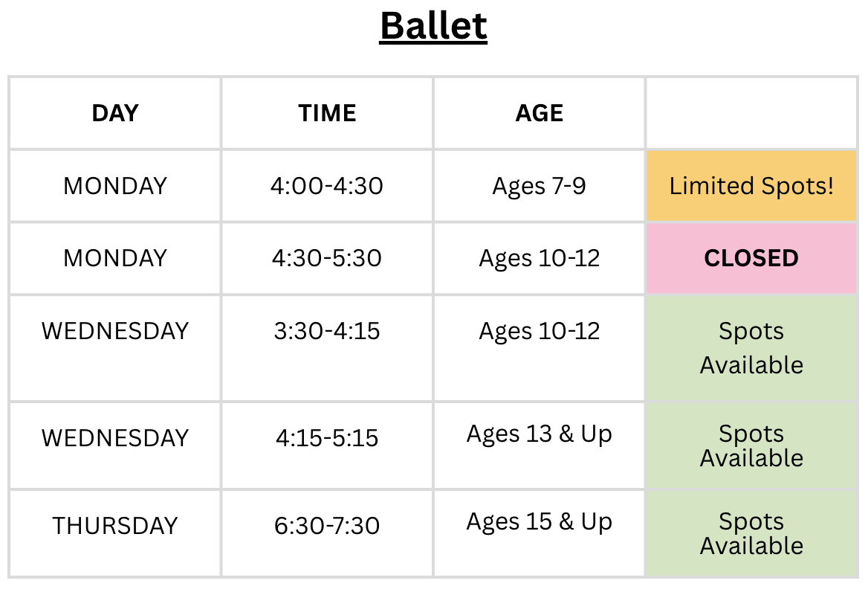Image resolution: width=868 pixels, height=595 pixels.
Task: Click Spots Available for Thursday class
Action: click(x=751, y=533)
